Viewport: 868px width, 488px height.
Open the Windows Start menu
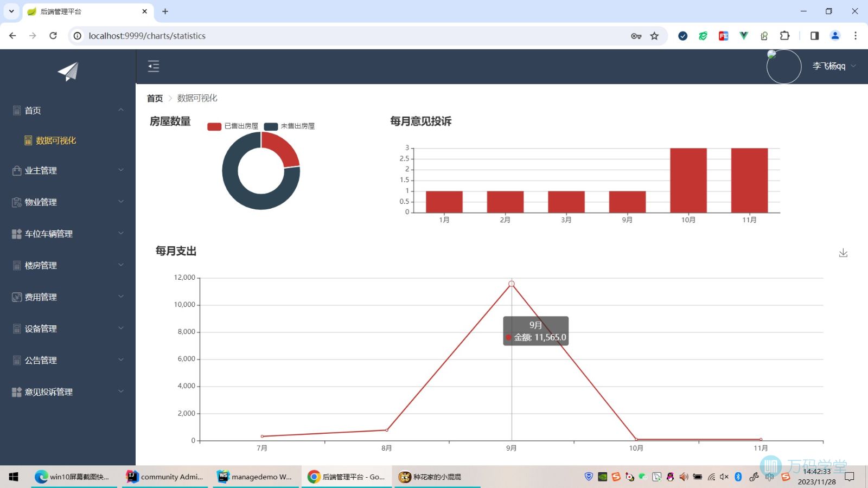pos(14,477)
